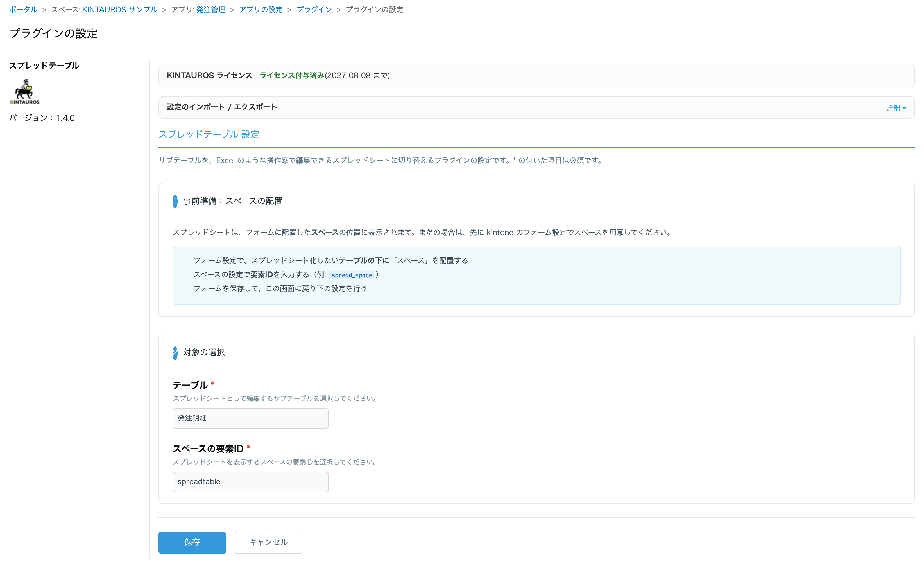The height and width of the screenshot is (572, 924).
Task: Click the バージョン：1.4.0 text
Action: coord(42,118)
